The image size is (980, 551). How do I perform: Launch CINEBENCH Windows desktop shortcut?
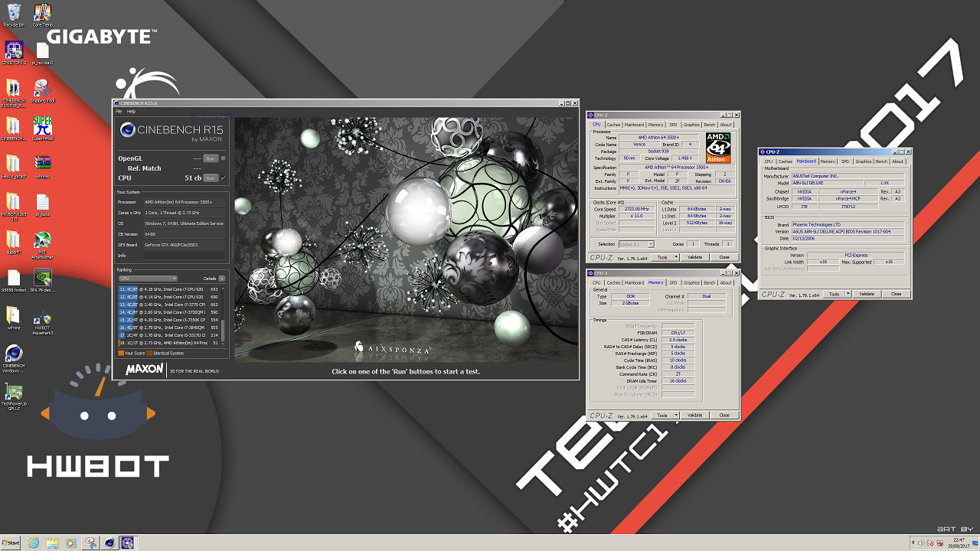point(13,358)
